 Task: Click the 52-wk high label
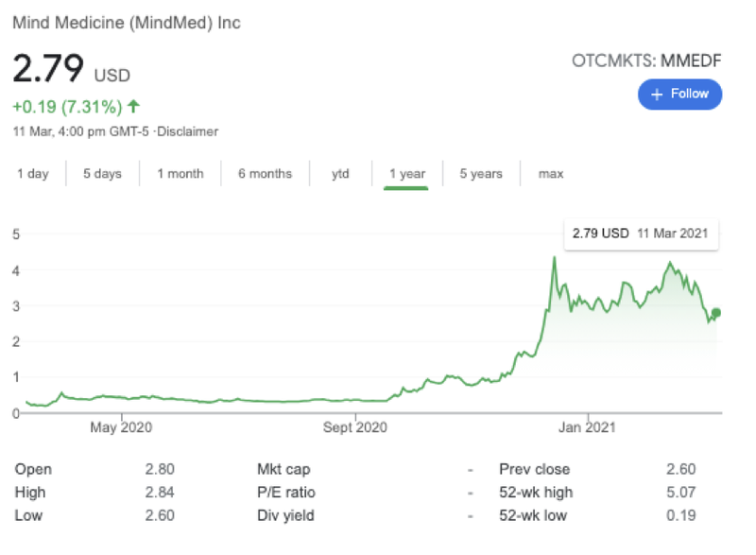coord(536,493)
